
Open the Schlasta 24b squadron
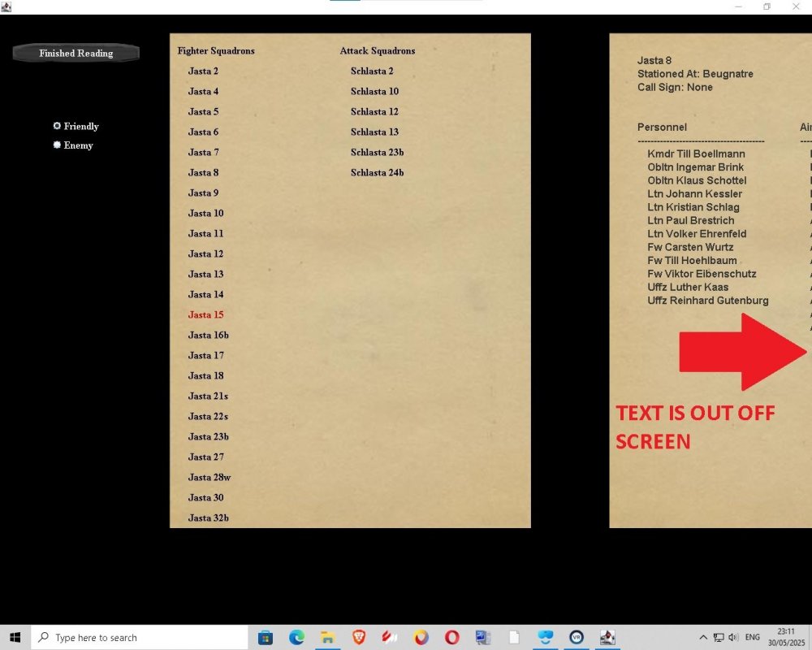pos(377,172)
